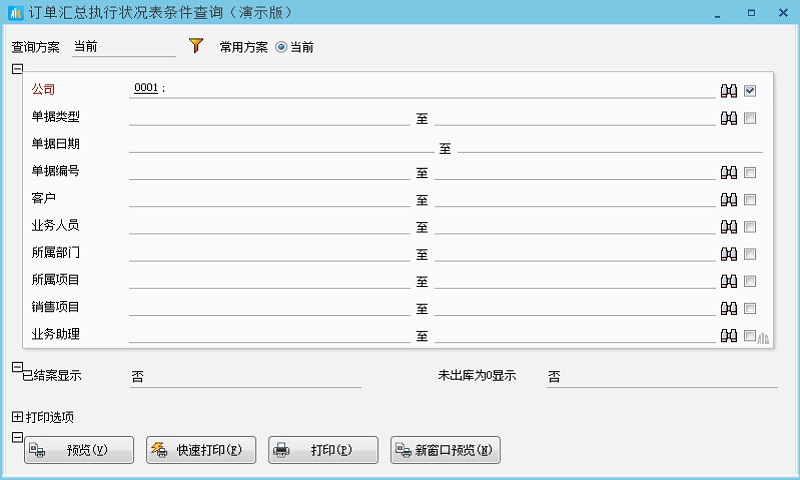
Task: Click the 客户 start input field
Action: pyautogui.click(x=269, y=198)
